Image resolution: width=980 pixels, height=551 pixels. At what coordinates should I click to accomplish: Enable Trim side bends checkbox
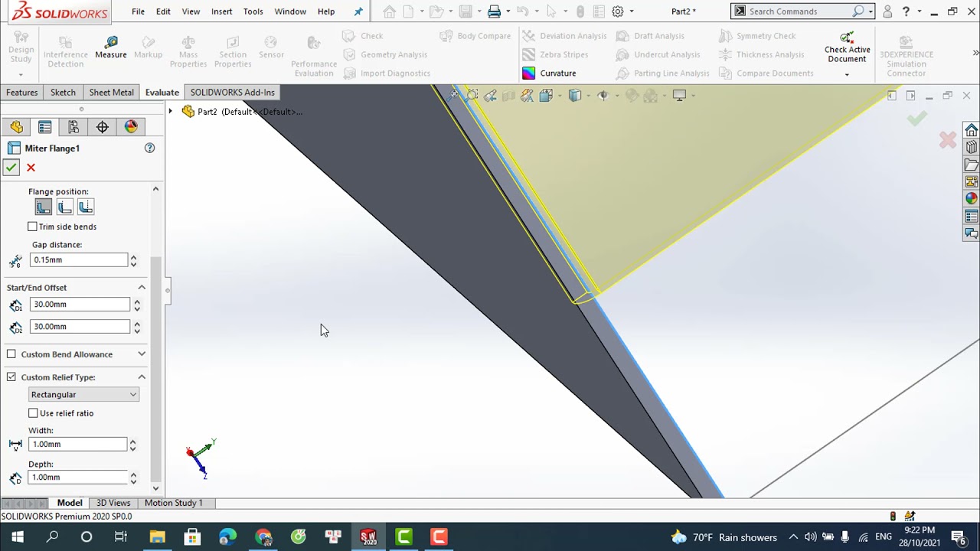click(32, 227)
